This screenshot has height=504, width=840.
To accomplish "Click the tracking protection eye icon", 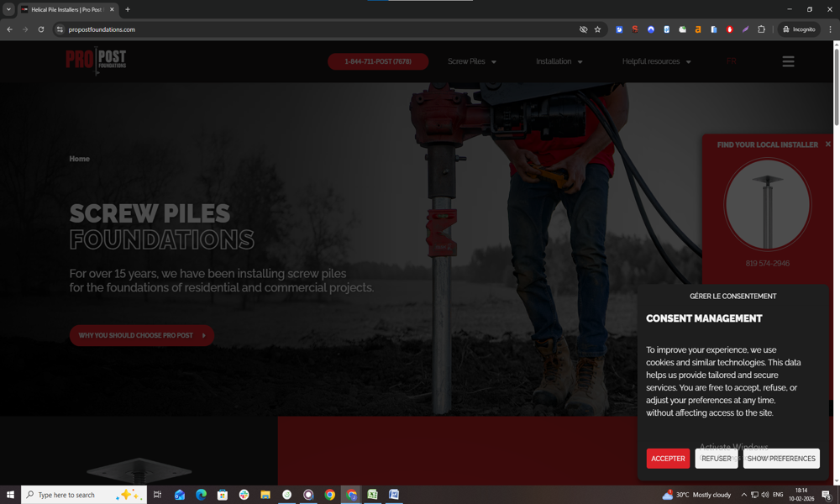I will pyautogui.click(x=583, y=29).
